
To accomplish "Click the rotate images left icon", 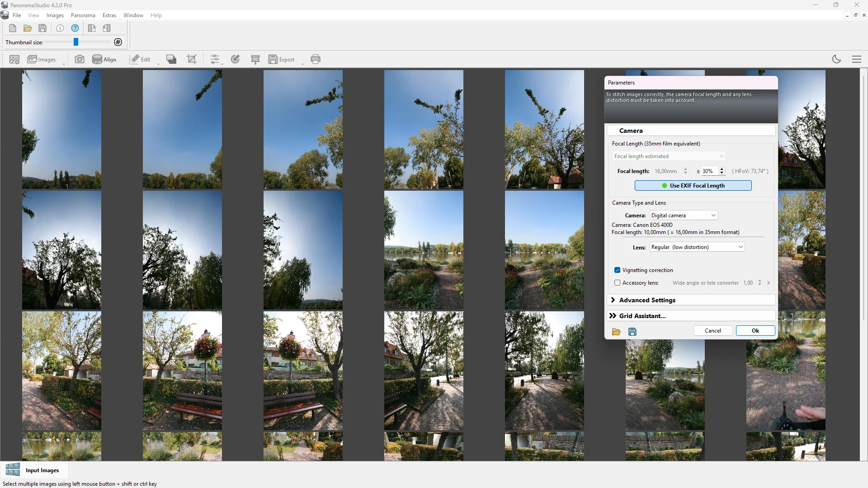I will (x=107, y=28).
